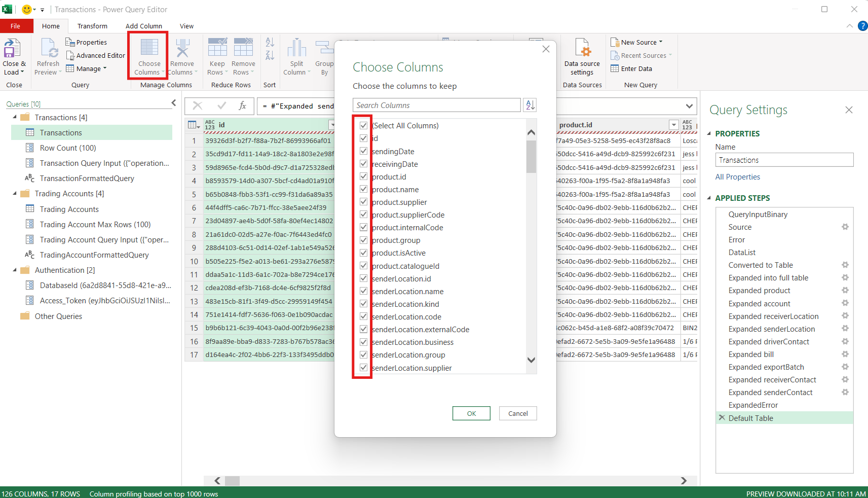Viewport: 868px width, 498px height.
Task: Uncheck the sendingDate column
Action: click(x=363, y=151)
